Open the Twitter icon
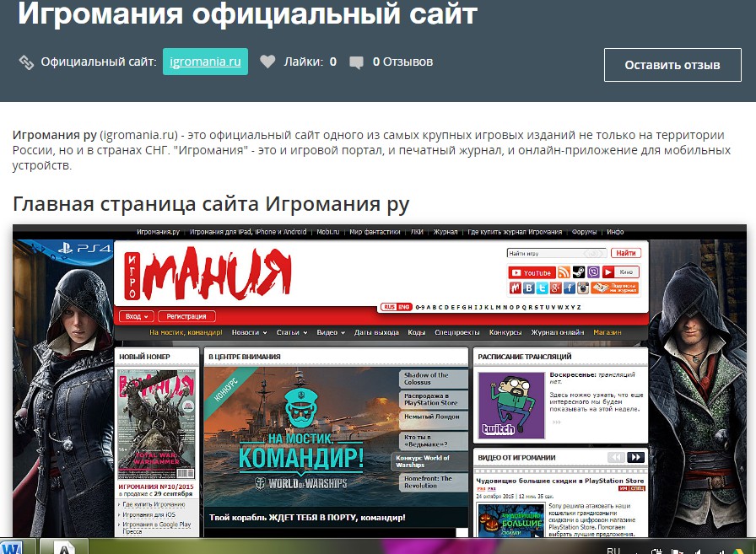756x554 pixels. pos(542,288)
